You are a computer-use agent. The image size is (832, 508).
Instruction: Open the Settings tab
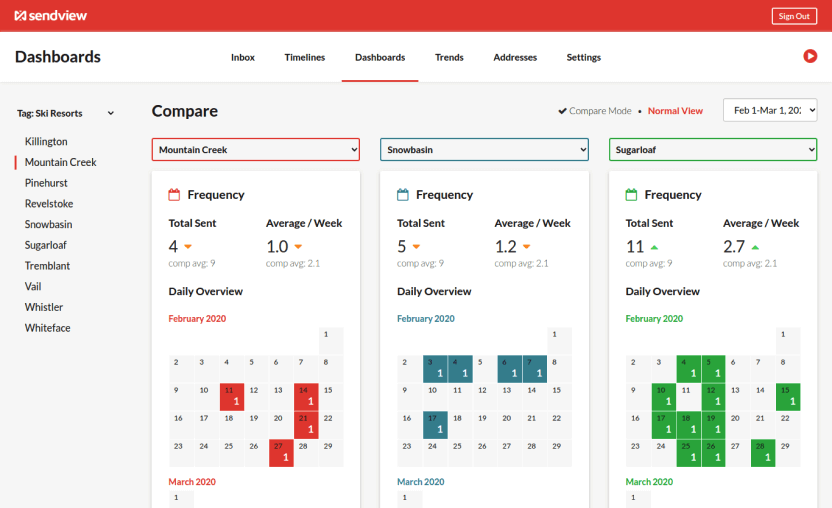(584, 57)
